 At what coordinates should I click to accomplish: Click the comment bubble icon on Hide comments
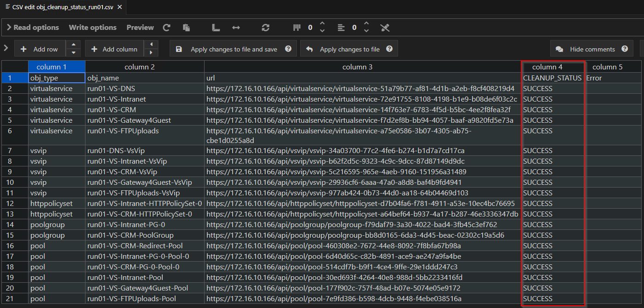tap(559, 48)
